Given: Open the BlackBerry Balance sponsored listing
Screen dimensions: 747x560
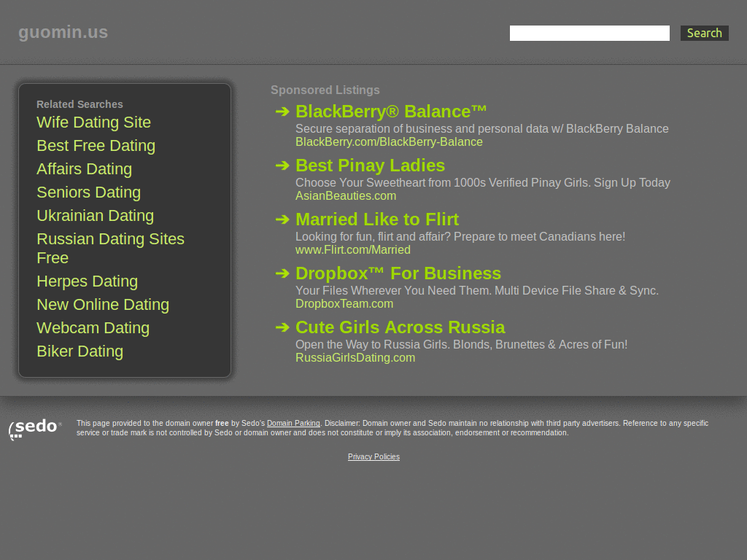Looking at the screenshot, I should tap(391, 112).
